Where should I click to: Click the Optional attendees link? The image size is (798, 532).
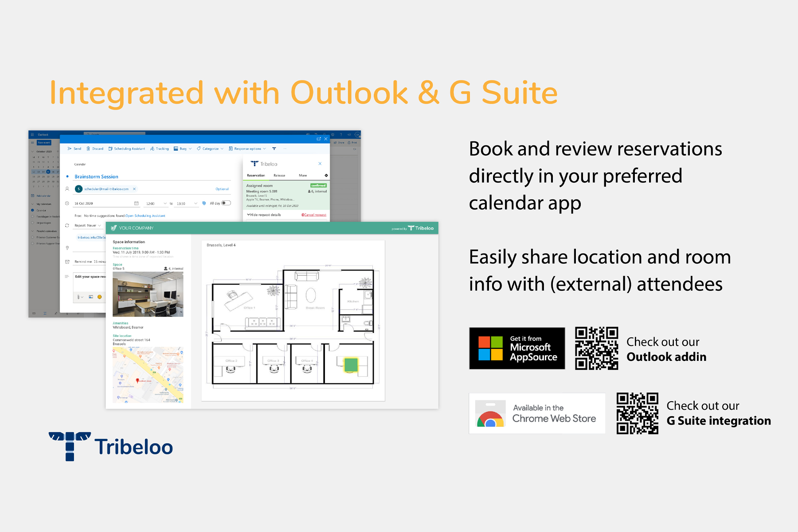(x=222, y=189)
